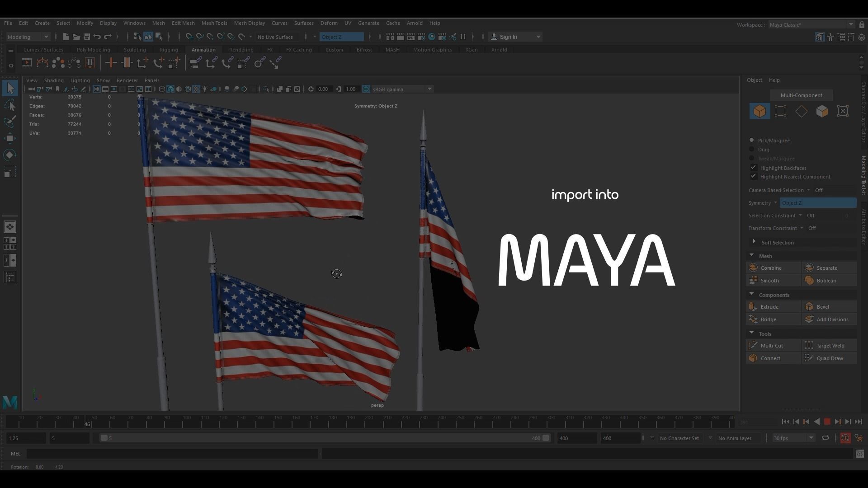The image size is (868, 488).
Task: Click the Redo arrow icon
Action: [x=108, y=37]
